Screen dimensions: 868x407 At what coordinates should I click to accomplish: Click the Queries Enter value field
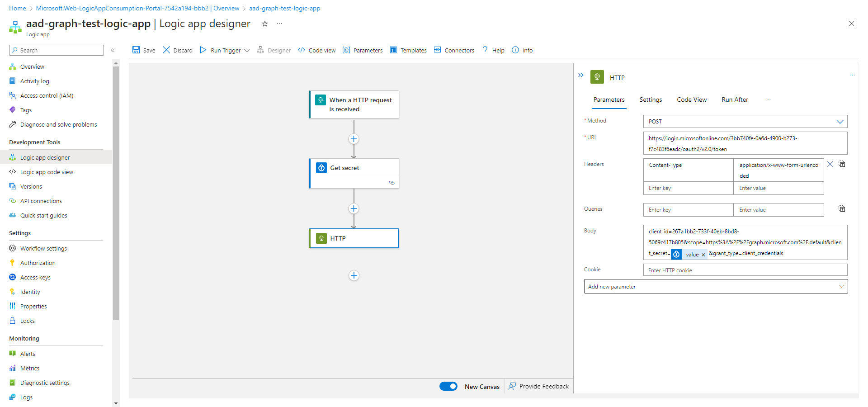coord(778,210)
